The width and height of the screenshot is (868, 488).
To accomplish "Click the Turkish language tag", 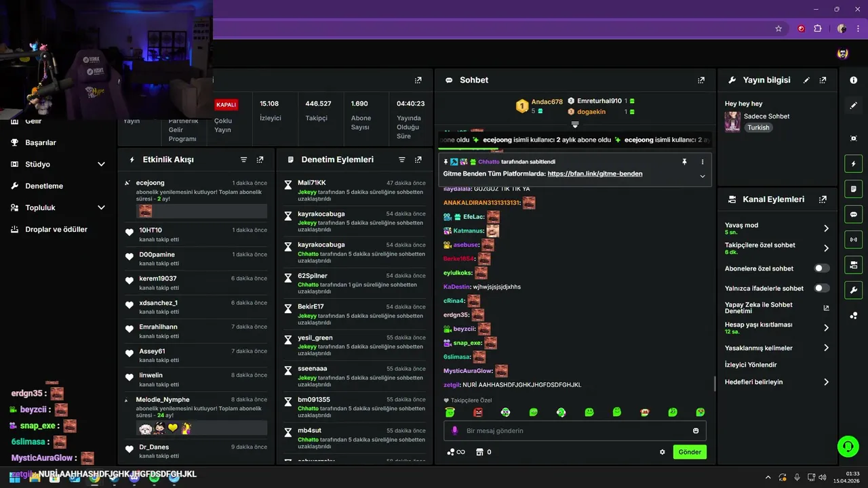I will click(758, 127).
